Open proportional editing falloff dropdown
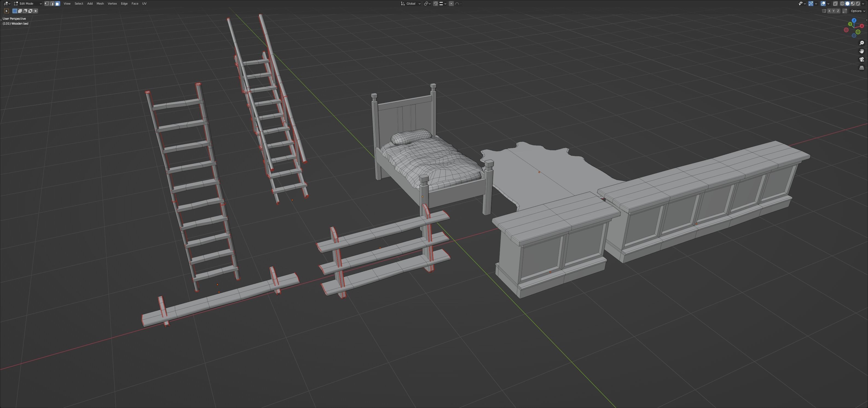The image size is (868, 408). coord(458,3)
